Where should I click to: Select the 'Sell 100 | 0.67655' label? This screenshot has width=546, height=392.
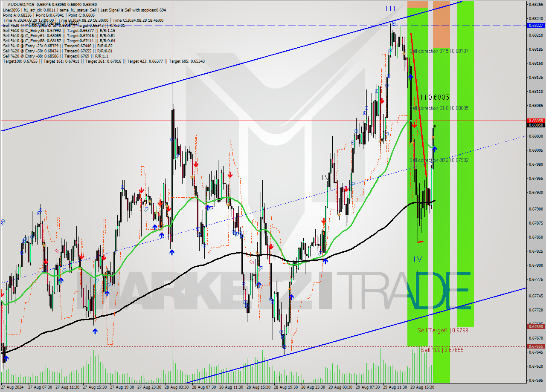(442, 350)
